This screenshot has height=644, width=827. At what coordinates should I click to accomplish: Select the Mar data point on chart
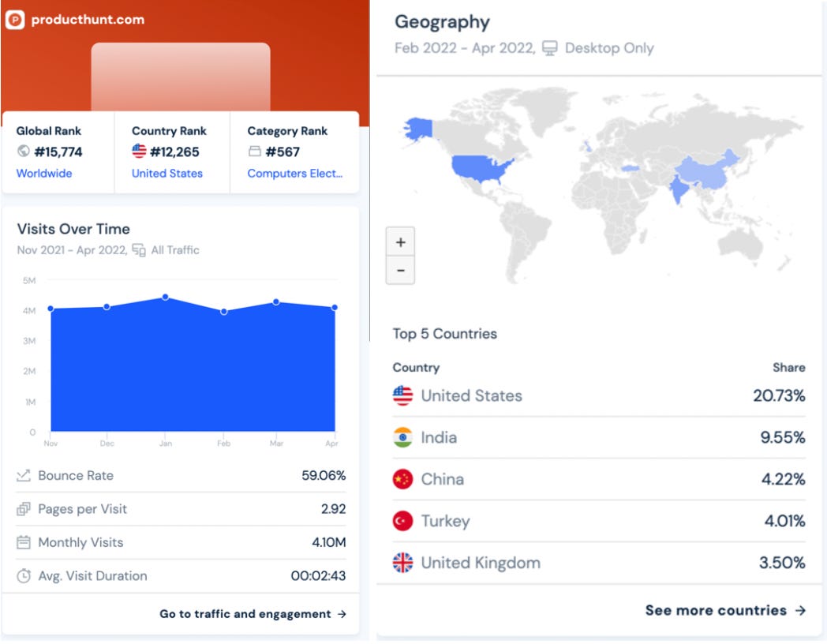coord(276,302)
